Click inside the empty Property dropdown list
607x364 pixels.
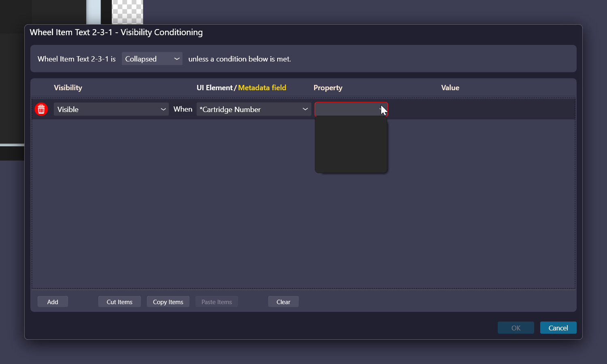coord(351,144)
